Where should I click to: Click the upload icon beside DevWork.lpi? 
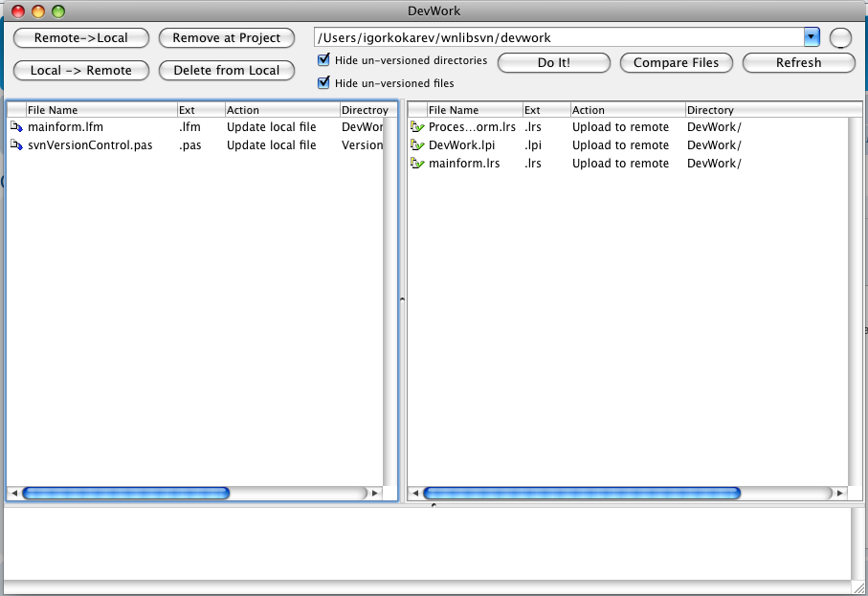pos(416,145)
